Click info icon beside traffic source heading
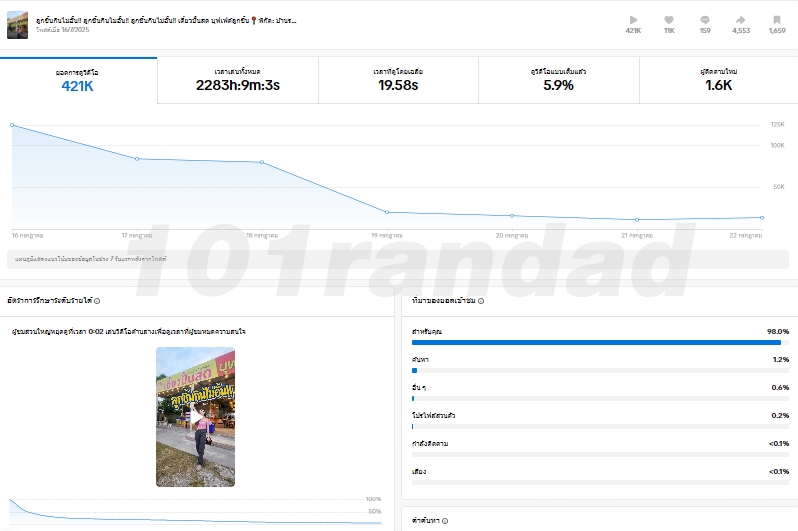This screenshot has width=798, height=531. tap(481, 301)
